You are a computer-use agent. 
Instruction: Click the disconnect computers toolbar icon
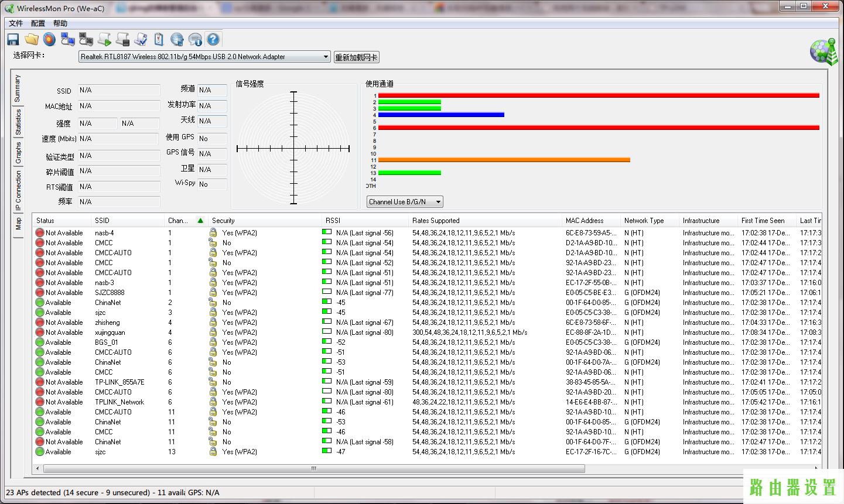86,39
